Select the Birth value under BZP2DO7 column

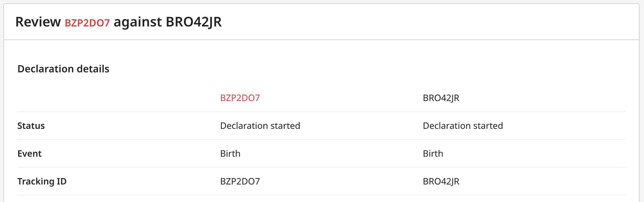(x=230, y=153)
